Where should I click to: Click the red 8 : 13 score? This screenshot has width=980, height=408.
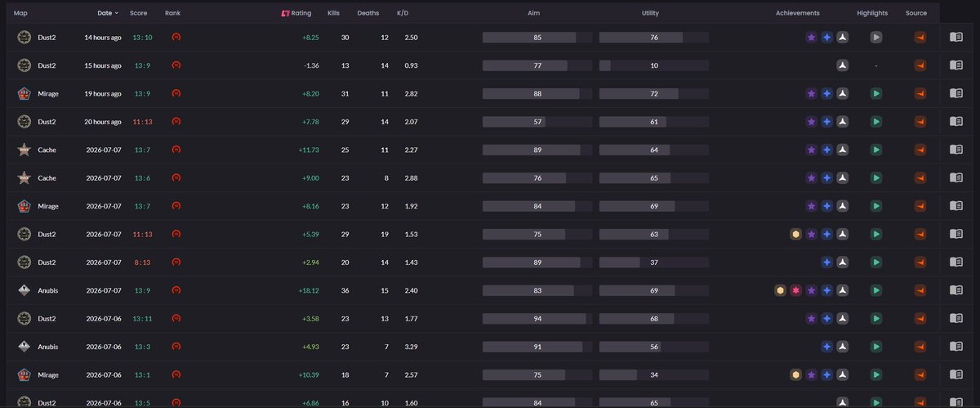[x=142, y=262]
